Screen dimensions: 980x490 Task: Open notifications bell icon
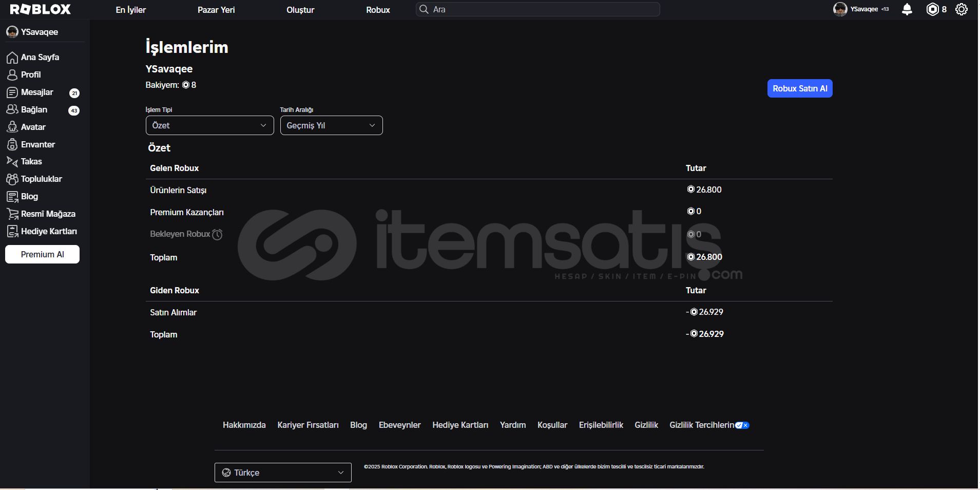click(x=907, y=9)
